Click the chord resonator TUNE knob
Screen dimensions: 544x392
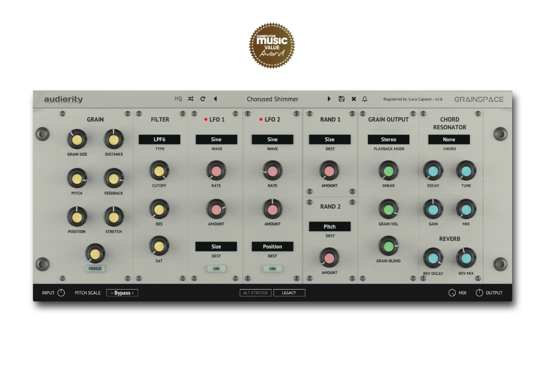466,171
